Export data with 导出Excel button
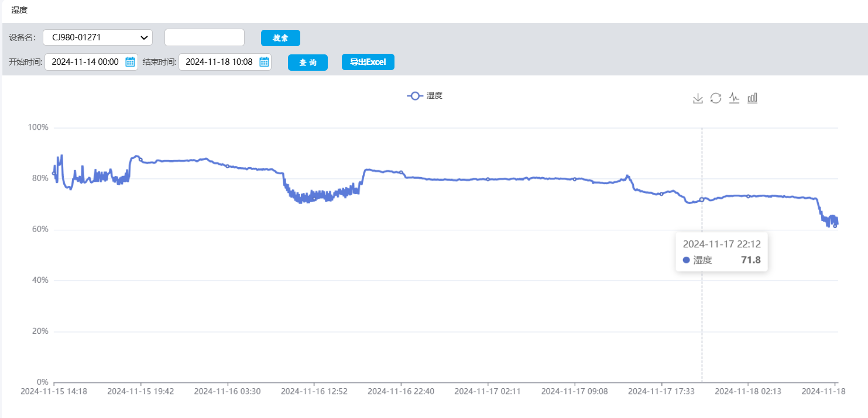 point(368,62)
